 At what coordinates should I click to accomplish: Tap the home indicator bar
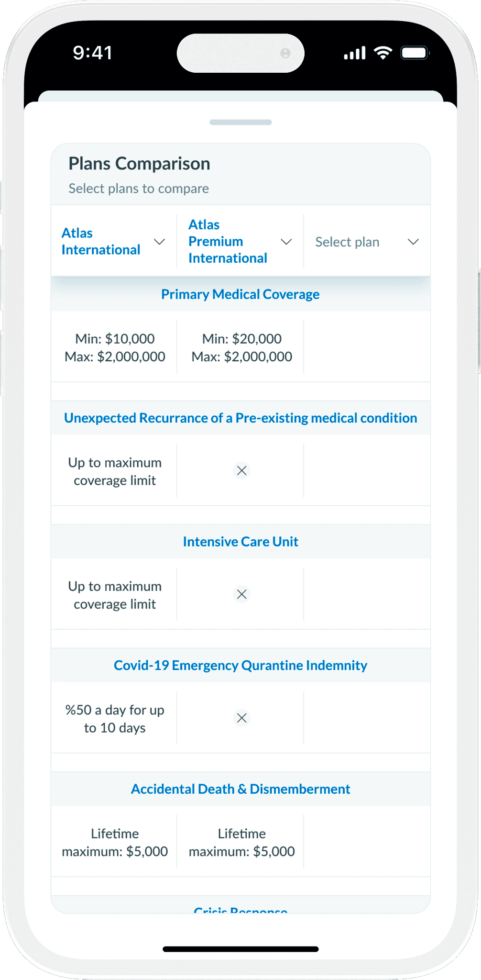(240, 949)
